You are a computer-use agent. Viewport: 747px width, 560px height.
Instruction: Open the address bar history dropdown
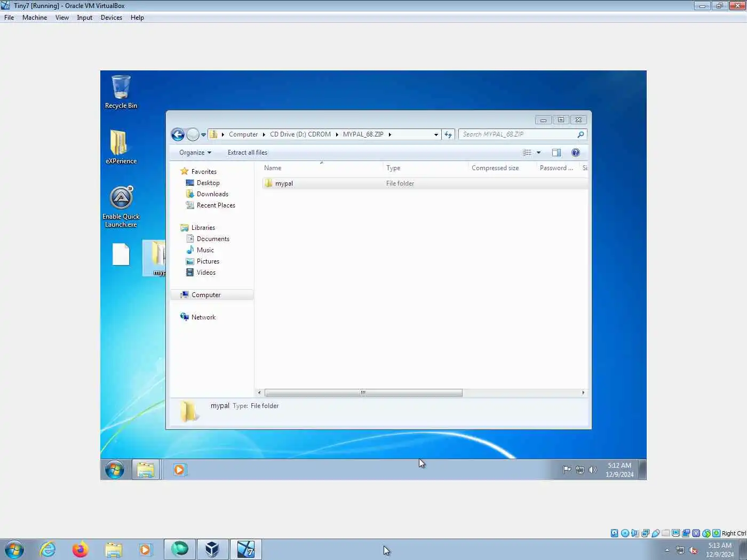(x=436, y=134)
